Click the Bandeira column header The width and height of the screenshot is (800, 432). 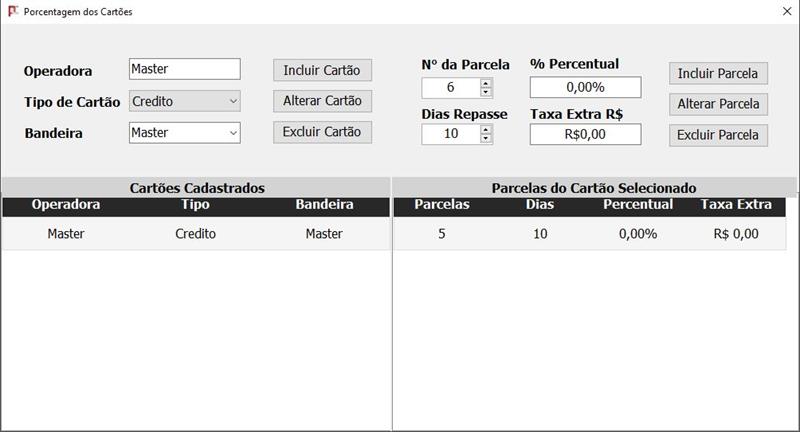click(324, 205)
